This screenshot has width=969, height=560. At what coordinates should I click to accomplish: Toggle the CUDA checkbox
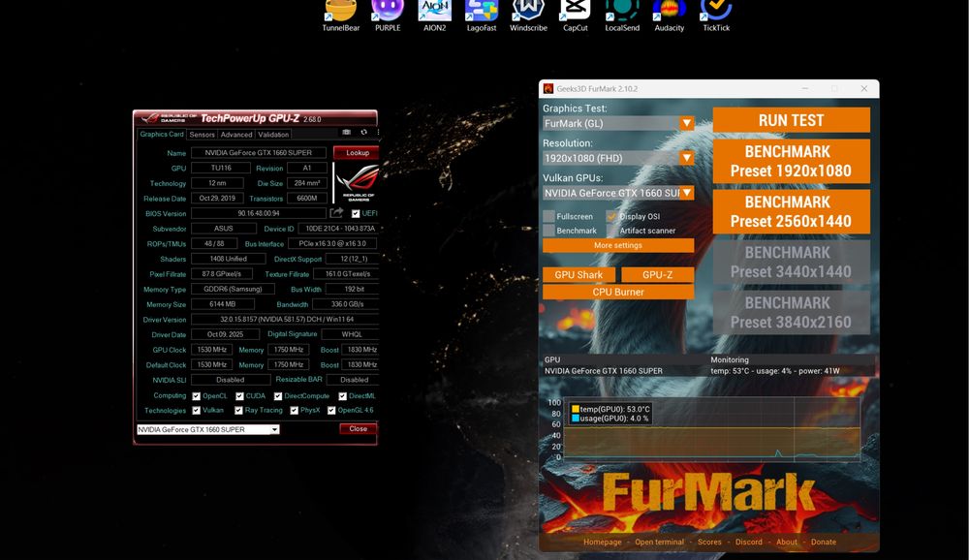click(x=239, y=396)
